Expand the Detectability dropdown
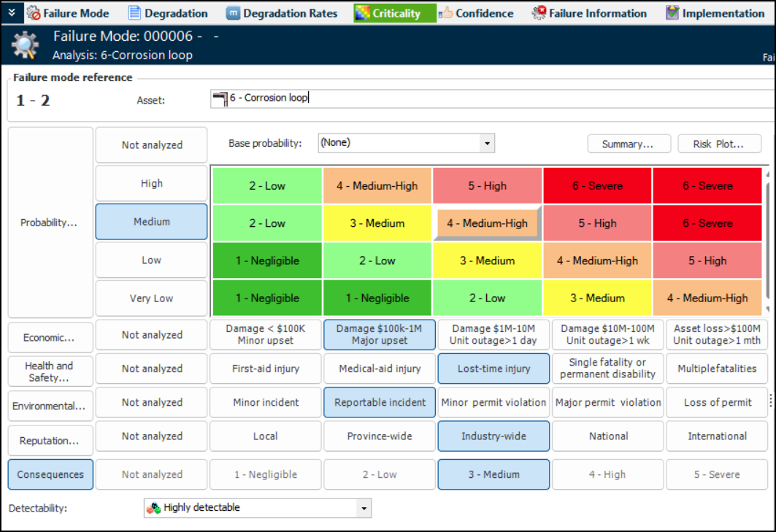This screenshot has height=532, width=776. pyautogui.click(x=363, y=508)
